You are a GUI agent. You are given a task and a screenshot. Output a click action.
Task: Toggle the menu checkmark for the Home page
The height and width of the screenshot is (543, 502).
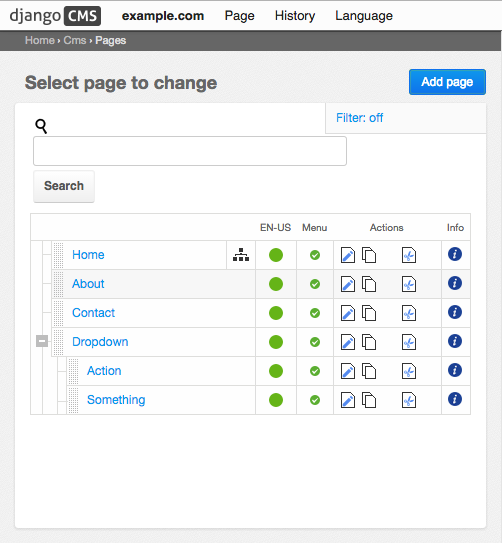coord(315,255)
